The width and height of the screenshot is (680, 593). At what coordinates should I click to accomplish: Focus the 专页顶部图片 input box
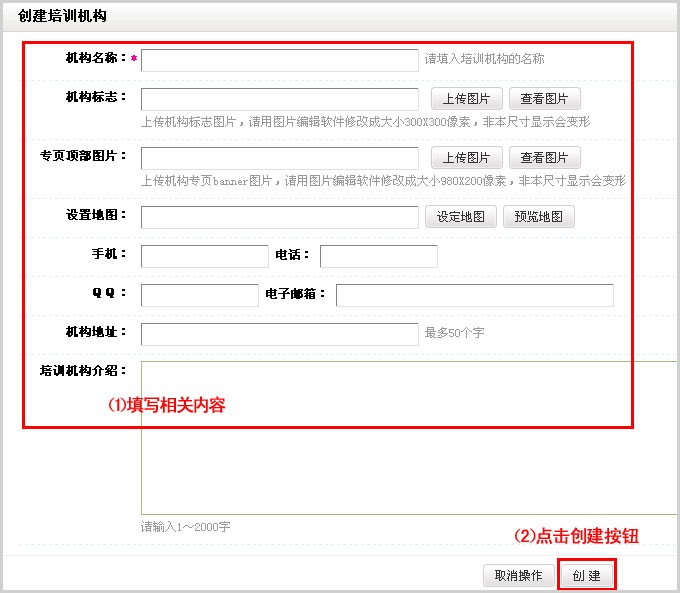pyautogui.click(x=279, y=158)
